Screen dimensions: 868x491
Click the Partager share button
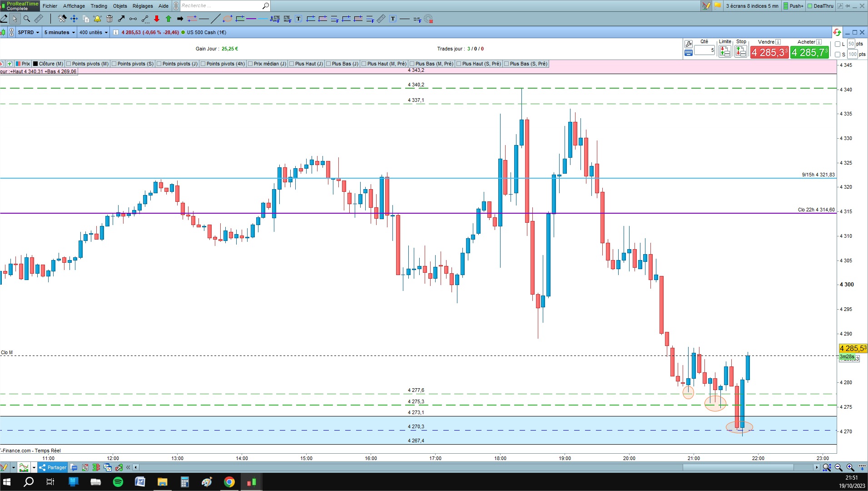click(53, 467)
